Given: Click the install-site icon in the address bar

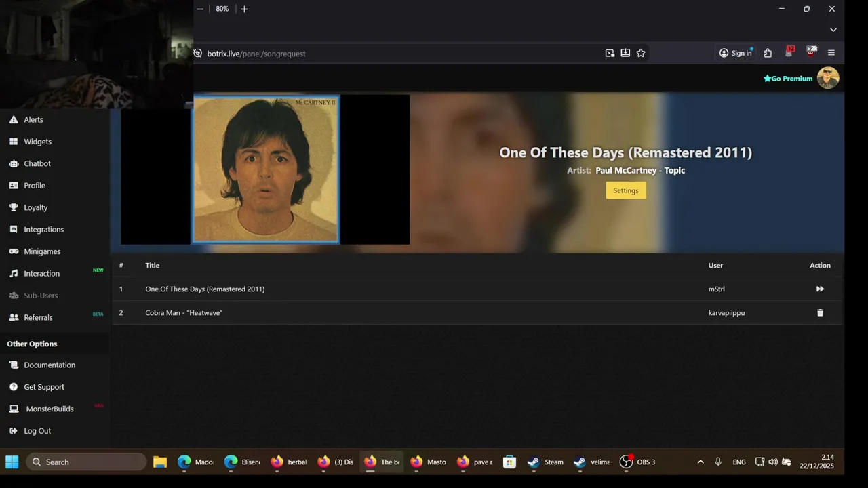Looking at the screenshot, I should click(x=625, y=53).
